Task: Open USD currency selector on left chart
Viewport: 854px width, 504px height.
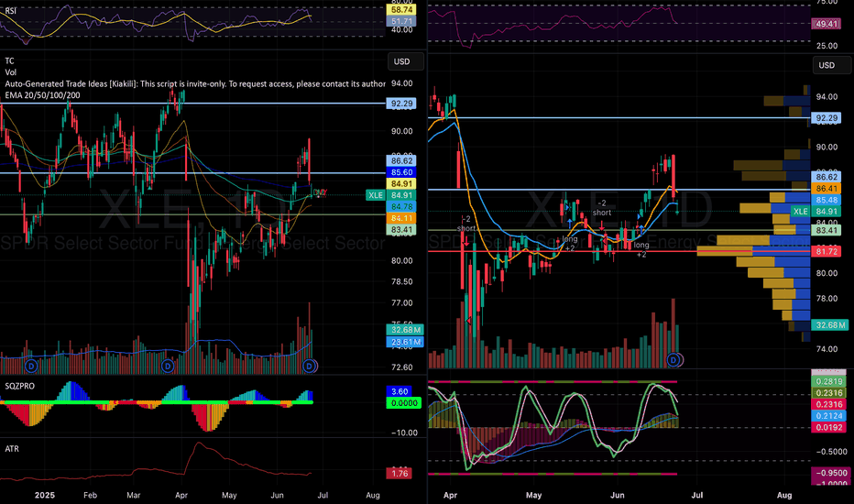Action: [405, 61]
